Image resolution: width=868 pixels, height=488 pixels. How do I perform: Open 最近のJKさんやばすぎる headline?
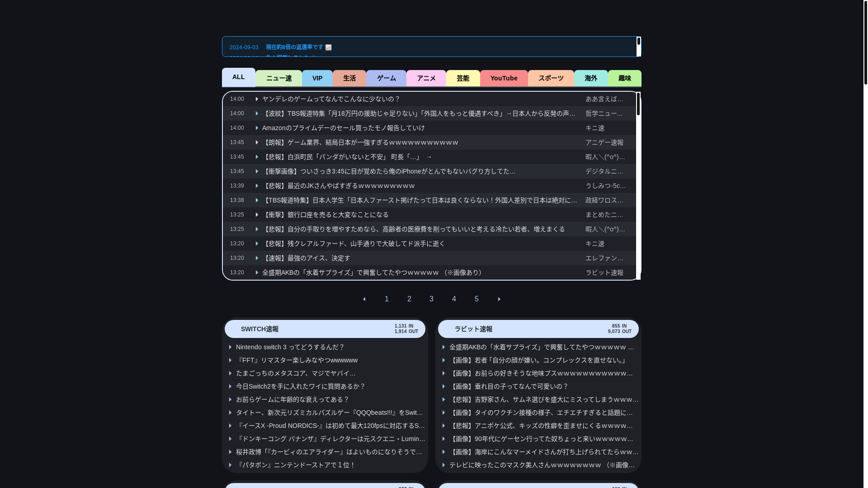(339, 186)
